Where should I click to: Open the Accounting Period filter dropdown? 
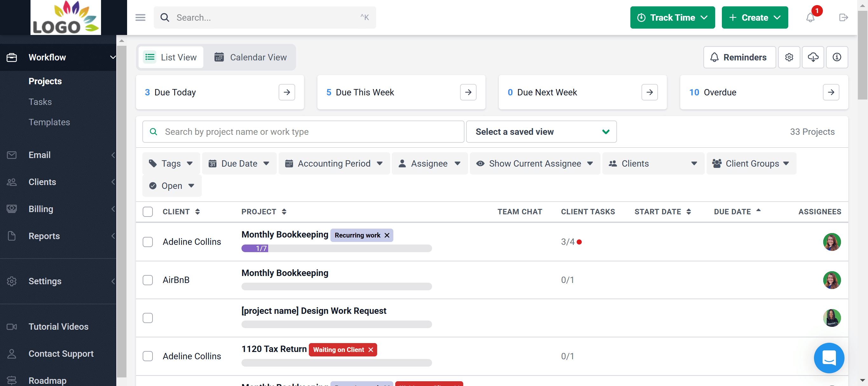(x=334, y=163)
